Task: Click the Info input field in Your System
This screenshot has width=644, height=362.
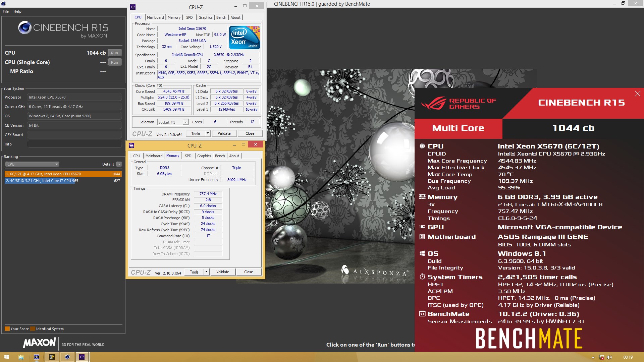Action: point(74,144)
